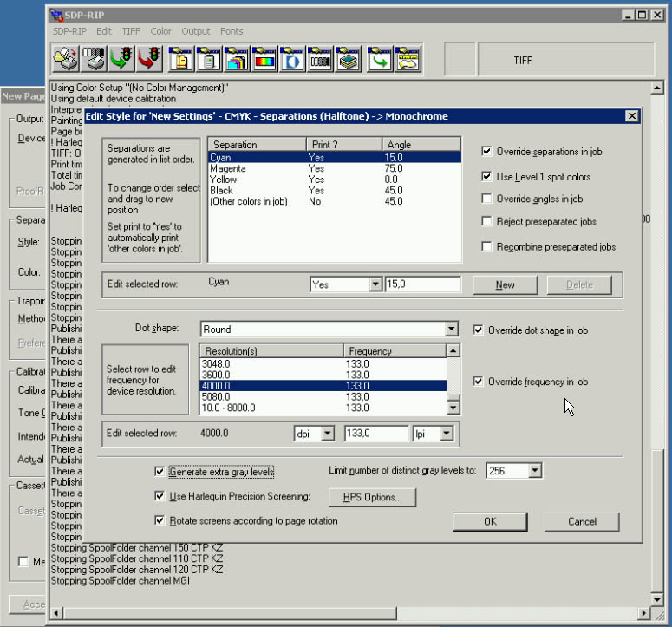Open the gray levels limit 256 dropdown
The width and height of the screenshot is (672, 627).
tap(534, 471)
